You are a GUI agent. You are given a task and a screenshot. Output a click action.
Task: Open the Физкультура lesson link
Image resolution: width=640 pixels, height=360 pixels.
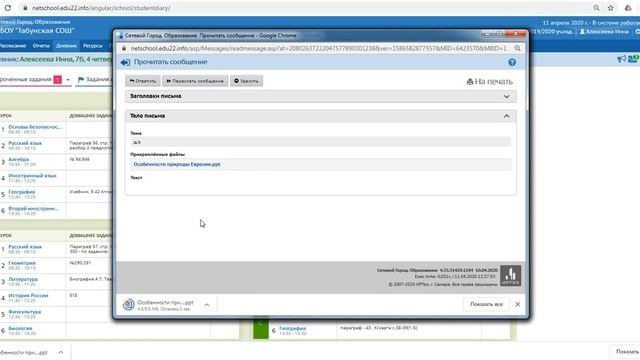24,312
